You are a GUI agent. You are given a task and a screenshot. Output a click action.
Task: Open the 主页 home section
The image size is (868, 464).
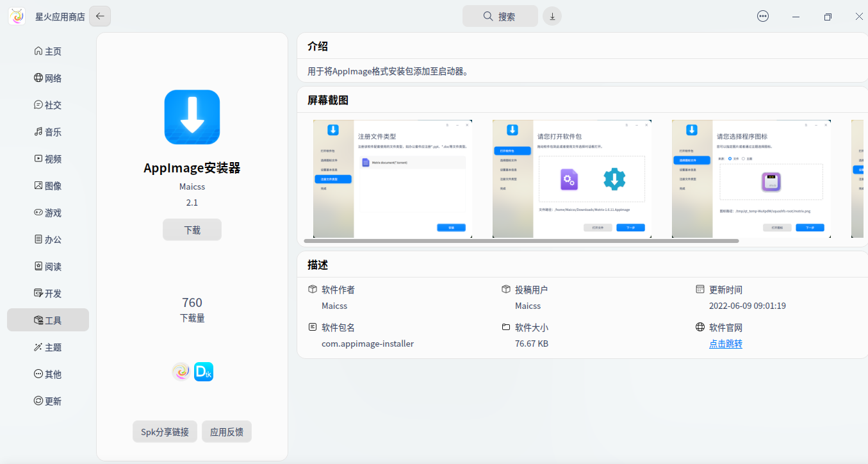[48, 51]
